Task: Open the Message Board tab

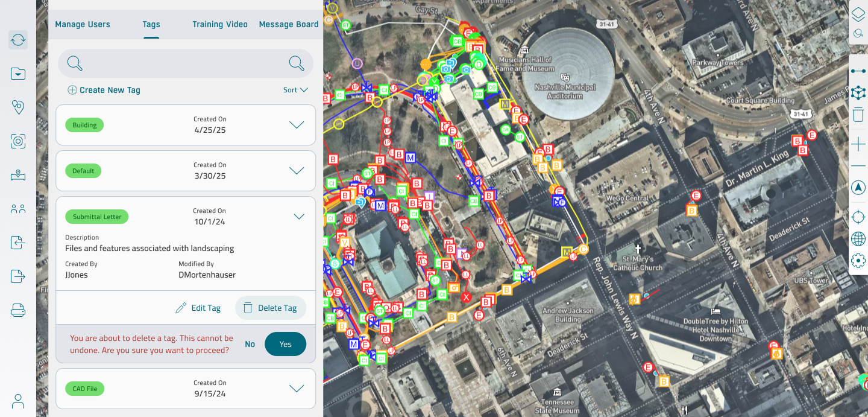Action: point(289,24)
